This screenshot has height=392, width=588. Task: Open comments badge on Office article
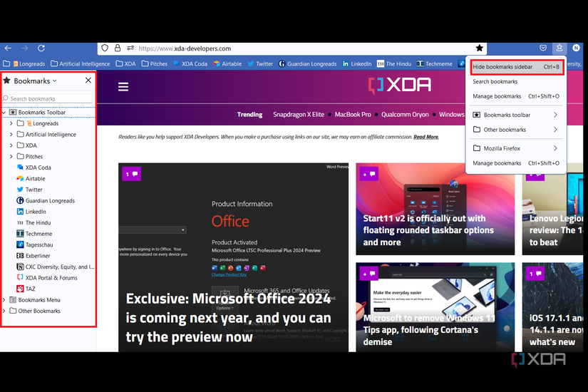[x=132, y=174]
